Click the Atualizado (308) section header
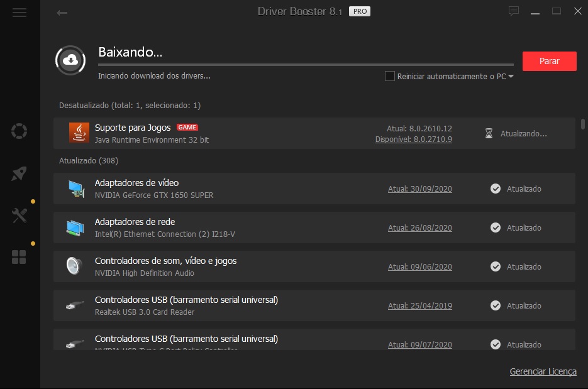This screenshot has height=389, width=588. point(89,160)
